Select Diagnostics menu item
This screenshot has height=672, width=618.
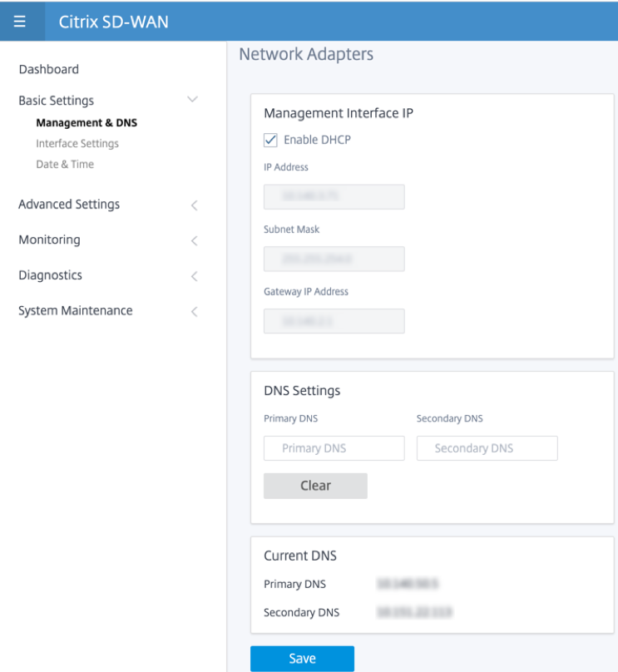coord(50,275)
